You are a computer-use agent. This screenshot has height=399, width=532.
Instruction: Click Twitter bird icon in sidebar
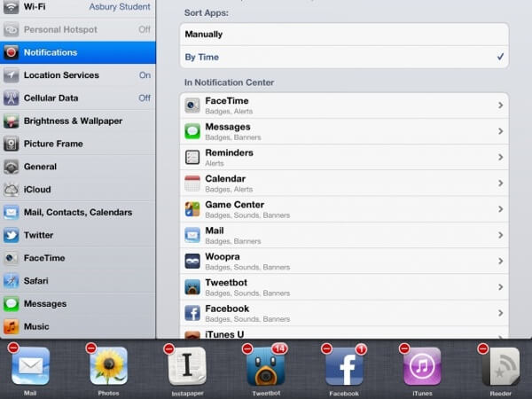click(x=12, y=235)
